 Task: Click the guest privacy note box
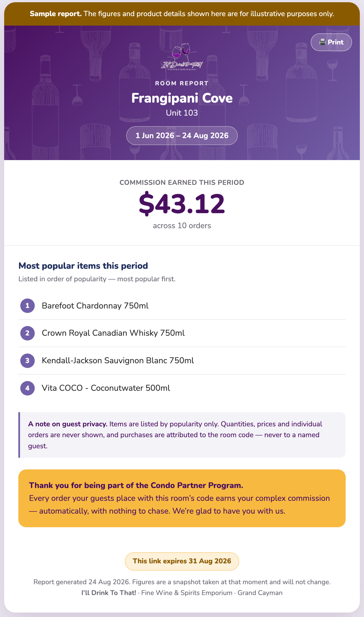point(182,435)
